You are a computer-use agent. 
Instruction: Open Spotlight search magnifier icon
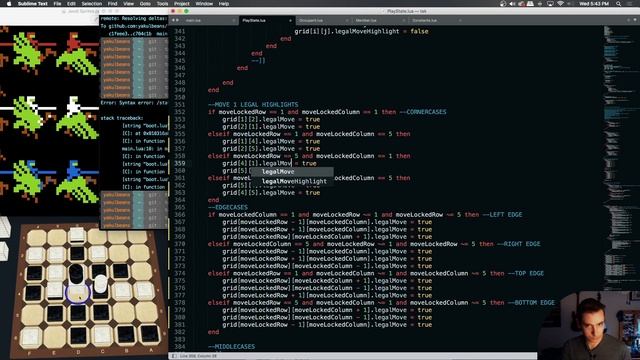pos(619,4)
